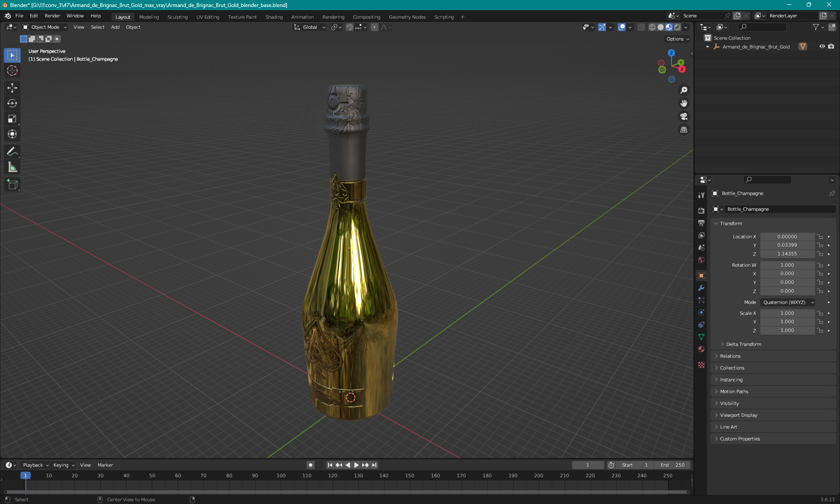Switch to the Shading workspace tab
This screenshot has width=840, height=504.
pyautogui.click(x=274, y=17)
